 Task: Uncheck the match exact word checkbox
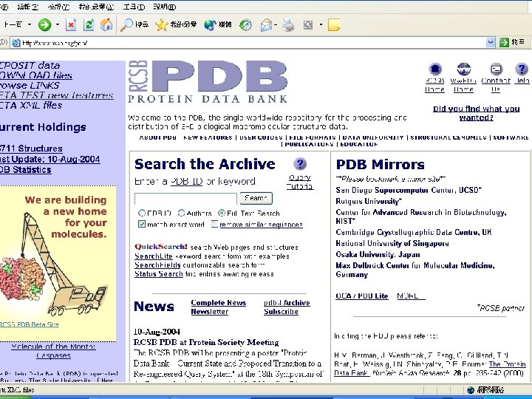142,225
